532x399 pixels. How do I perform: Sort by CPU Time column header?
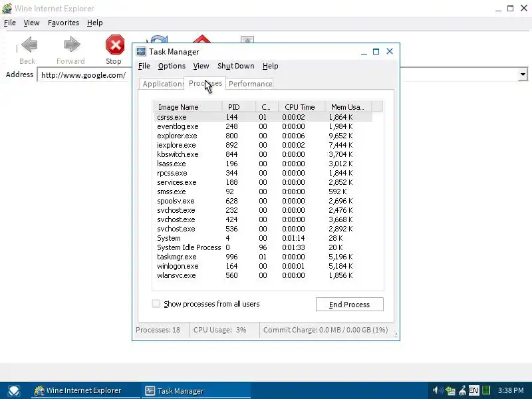click(x=302, y=107)
